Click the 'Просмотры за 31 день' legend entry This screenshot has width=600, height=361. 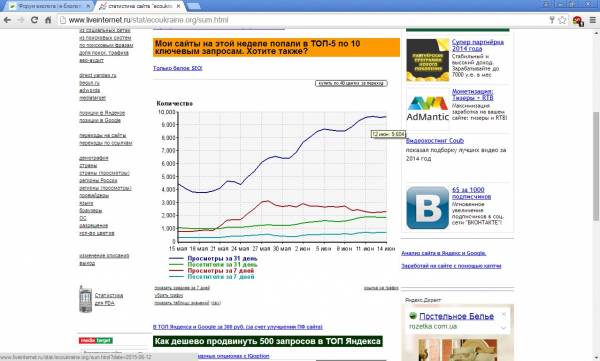pos(222,258)
